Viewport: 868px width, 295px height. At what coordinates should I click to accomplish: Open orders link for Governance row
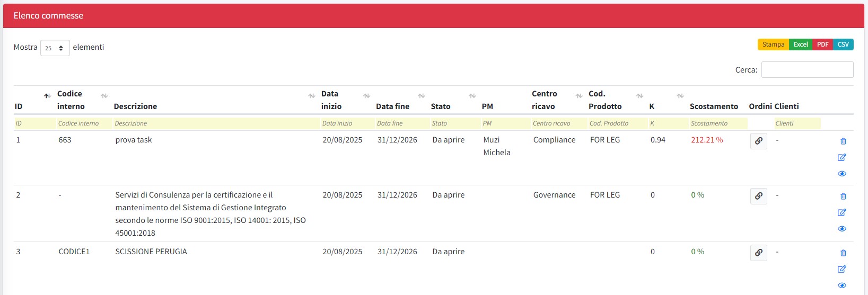coord(758,196)
